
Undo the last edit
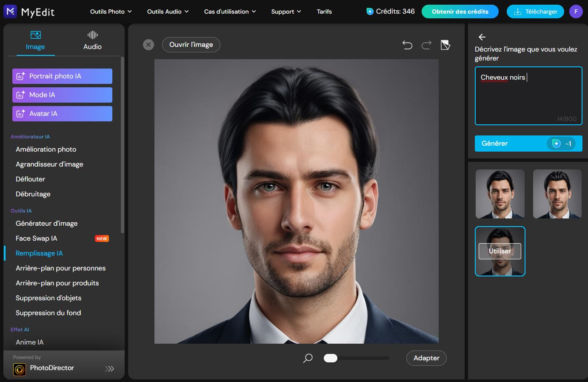(x=407, y=45)
